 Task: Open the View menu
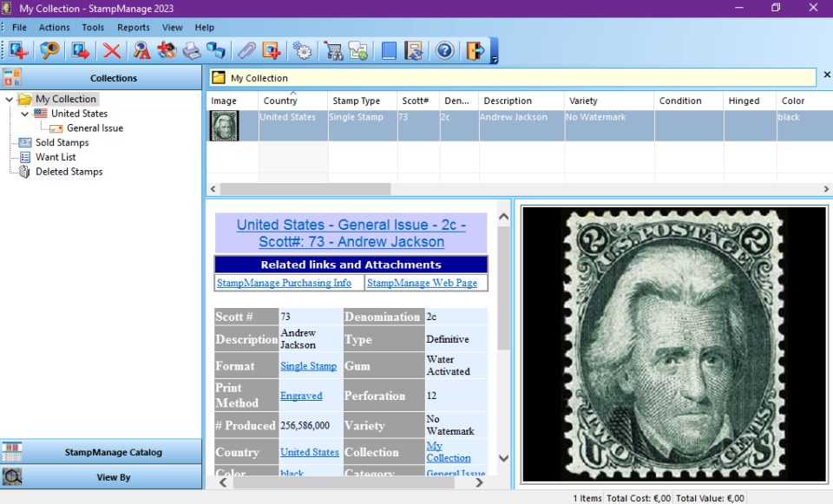(x=172, y=27)
